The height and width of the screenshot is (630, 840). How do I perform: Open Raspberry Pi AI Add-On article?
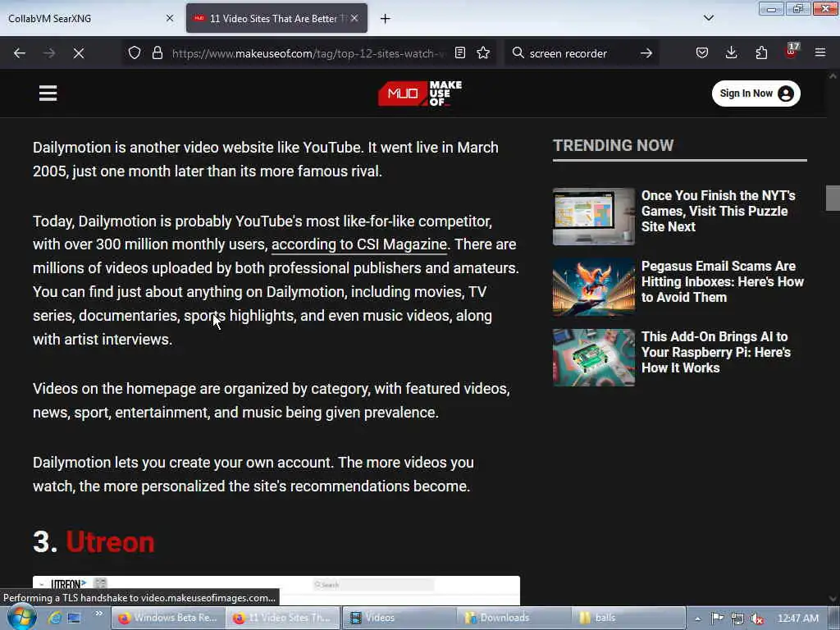[715, 352]
